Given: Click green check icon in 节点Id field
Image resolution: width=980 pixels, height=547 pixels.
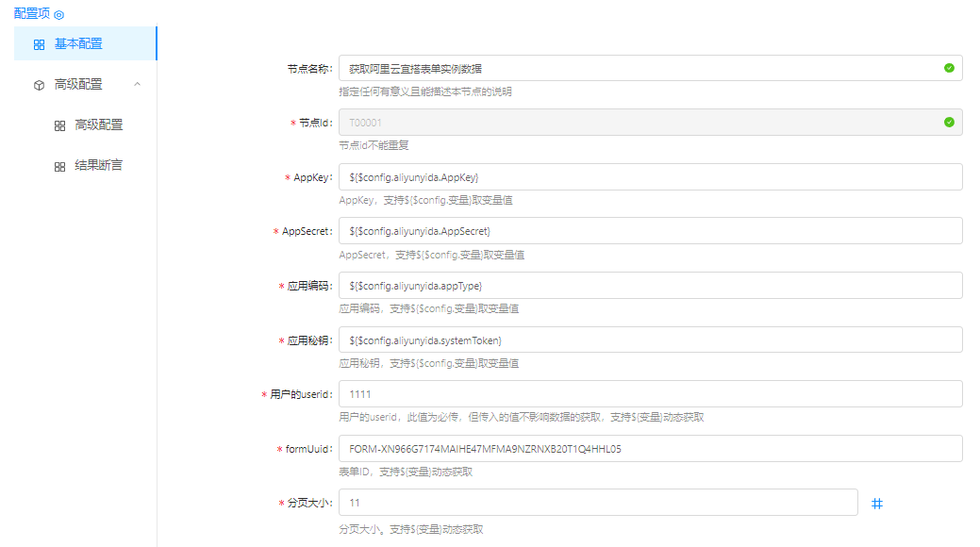Looking at the screenshot, I should (948, 123).
